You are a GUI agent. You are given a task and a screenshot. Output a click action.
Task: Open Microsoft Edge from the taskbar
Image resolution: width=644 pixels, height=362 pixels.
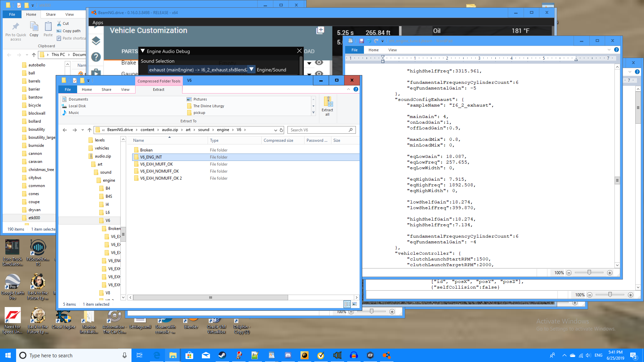[x=157, y=355]
